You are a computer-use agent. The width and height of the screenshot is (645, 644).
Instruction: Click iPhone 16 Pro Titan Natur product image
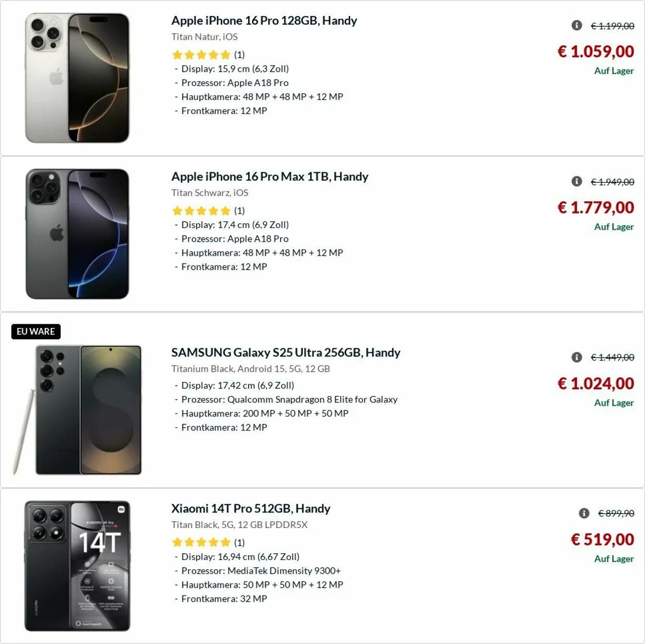(77, 78)
